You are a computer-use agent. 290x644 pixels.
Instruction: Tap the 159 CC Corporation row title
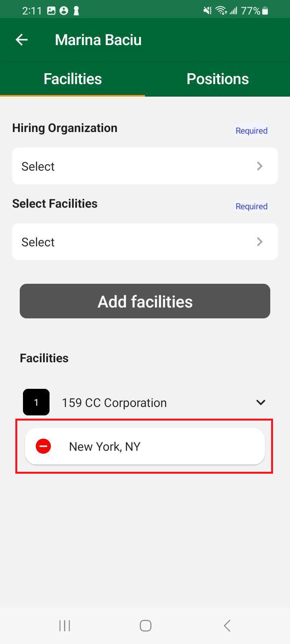click(x=114, y=402)
